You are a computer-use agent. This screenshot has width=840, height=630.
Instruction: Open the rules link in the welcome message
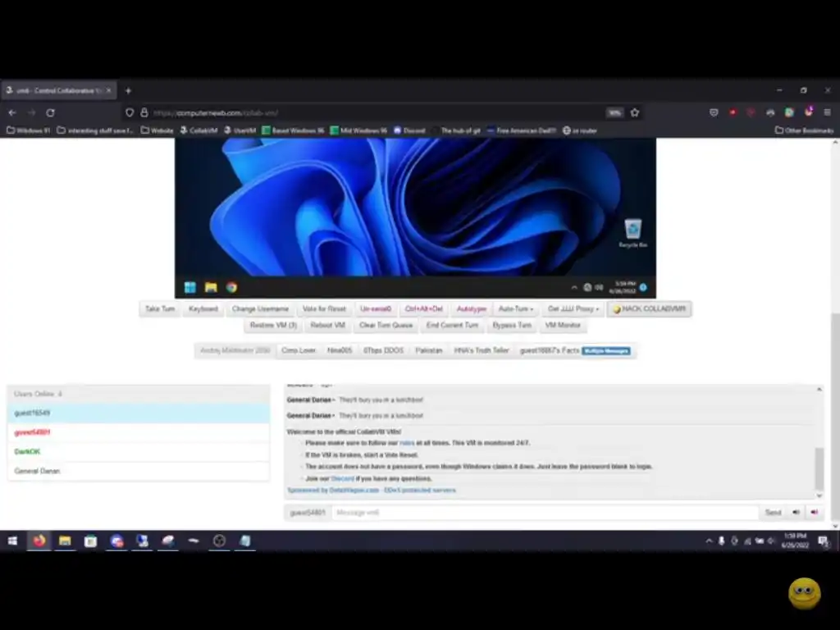407,443
